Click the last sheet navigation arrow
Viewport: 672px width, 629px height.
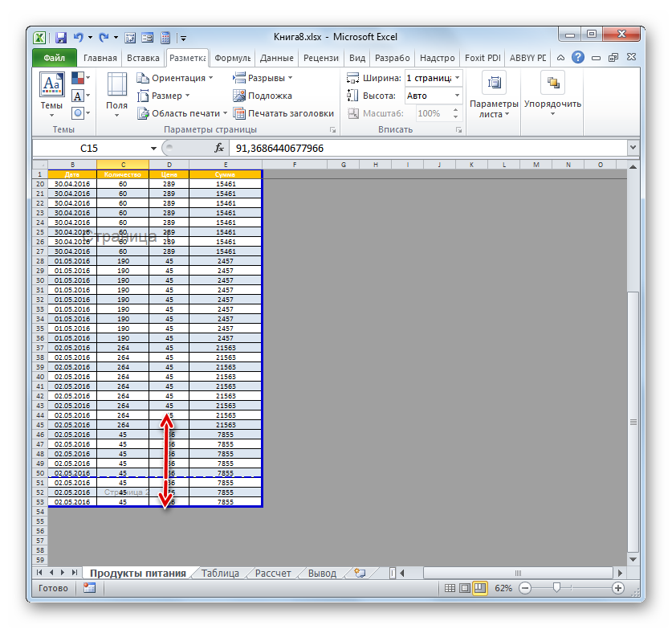click(x=75, y=573)
